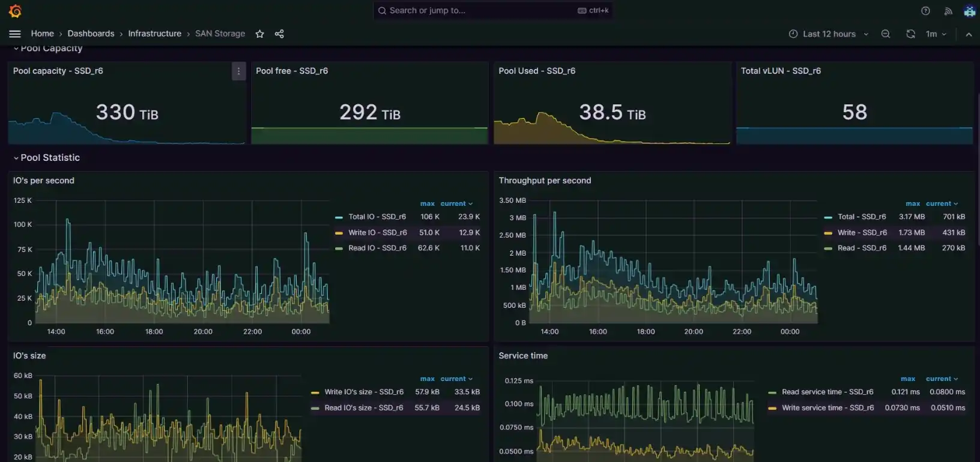Click the ctrl+k keyboard shortcut hint
This screenshot has height=462, width=980.
coord(593,10)
